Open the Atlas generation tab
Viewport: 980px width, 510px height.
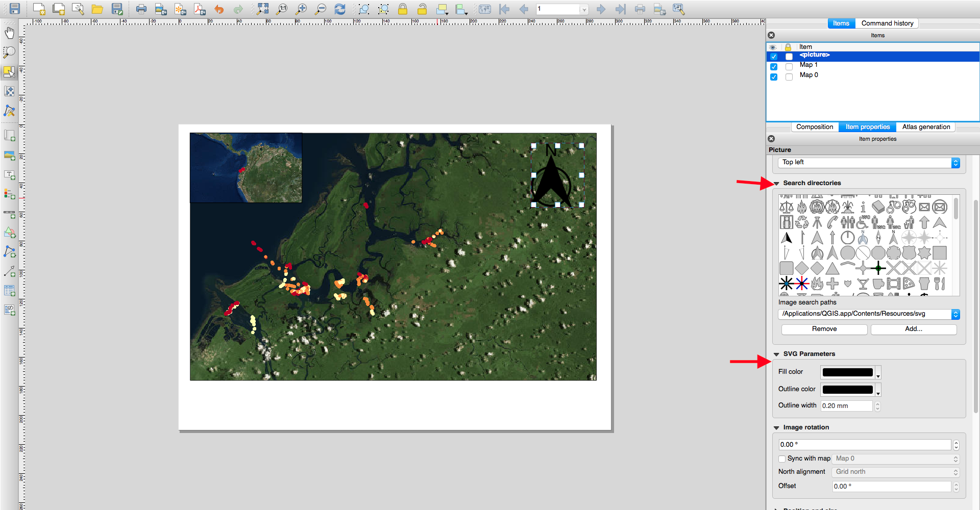(x=926, y=127)
